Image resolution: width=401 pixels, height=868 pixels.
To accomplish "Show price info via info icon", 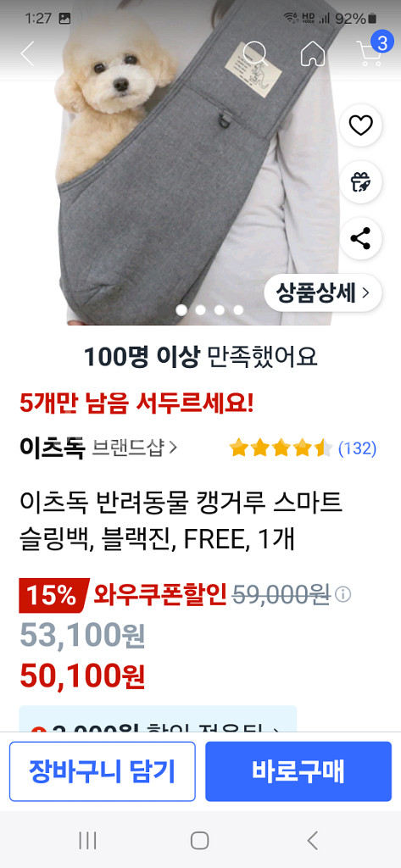I will pos(343,595).
